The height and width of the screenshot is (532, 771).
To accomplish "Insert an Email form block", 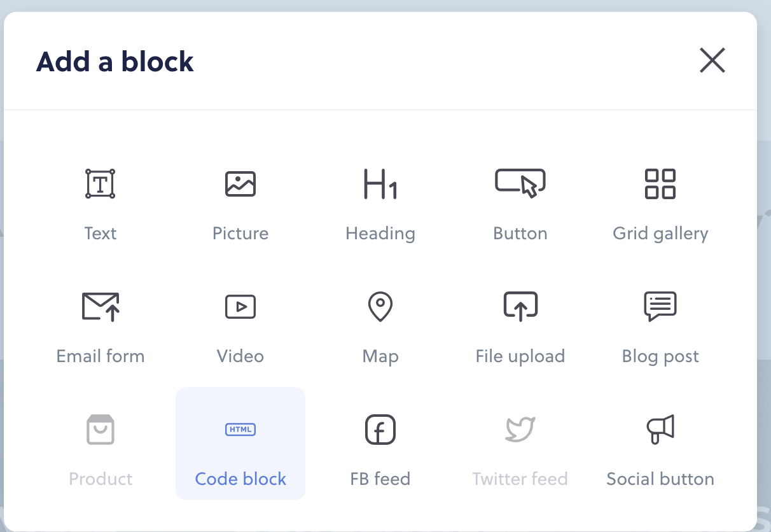I will [x=101, y=307].
